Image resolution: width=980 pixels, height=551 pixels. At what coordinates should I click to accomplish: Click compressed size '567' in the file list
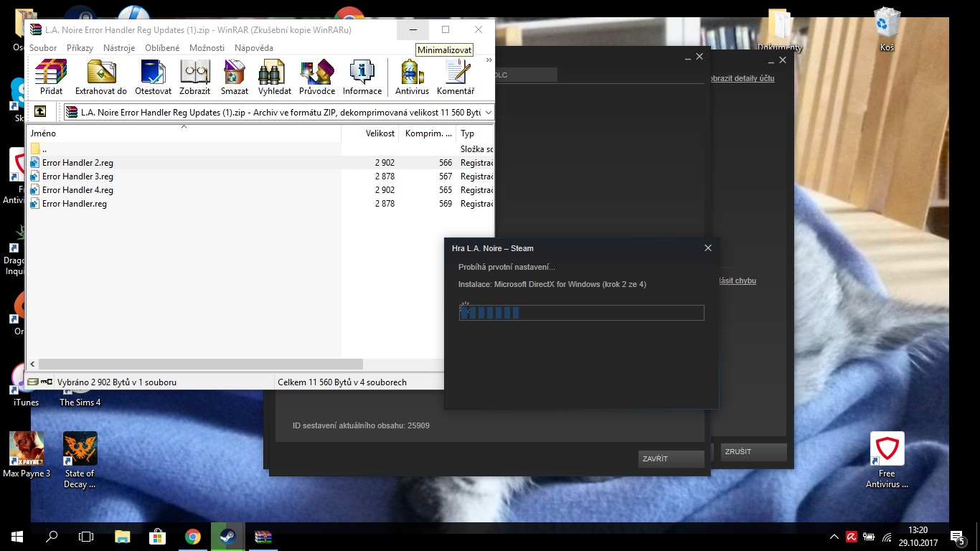pos(445,176)
